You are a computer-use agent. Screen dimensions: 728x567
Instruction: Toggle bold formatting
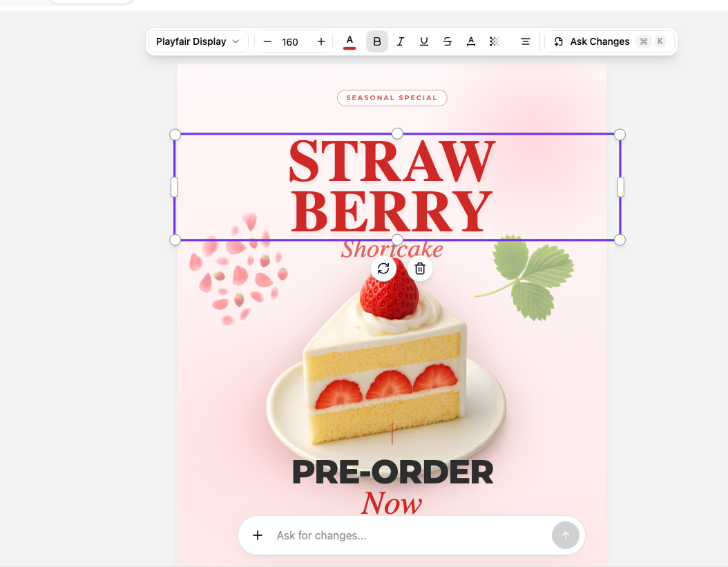tap(377, 41)
